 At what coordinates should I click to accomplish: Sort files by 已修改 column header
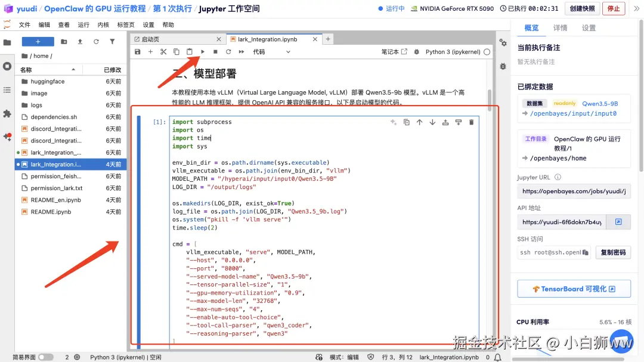(x=105, y=70)
